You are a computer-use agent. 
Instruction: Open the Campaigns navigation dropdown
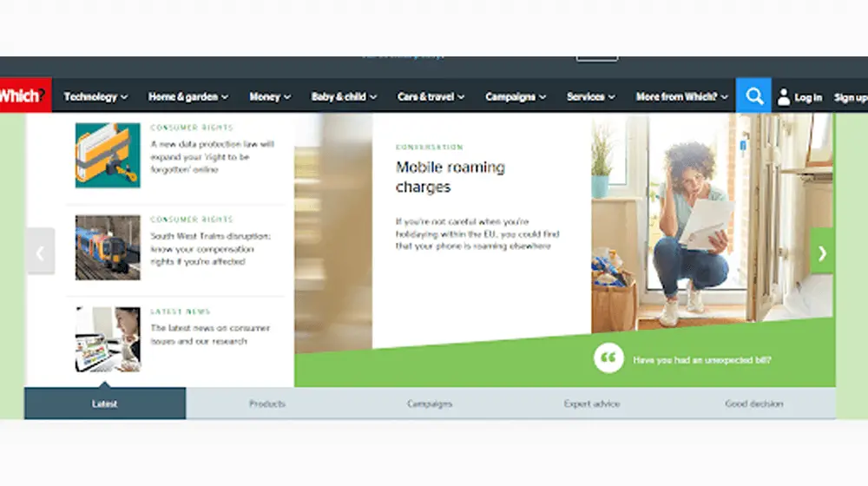point(516,97)
